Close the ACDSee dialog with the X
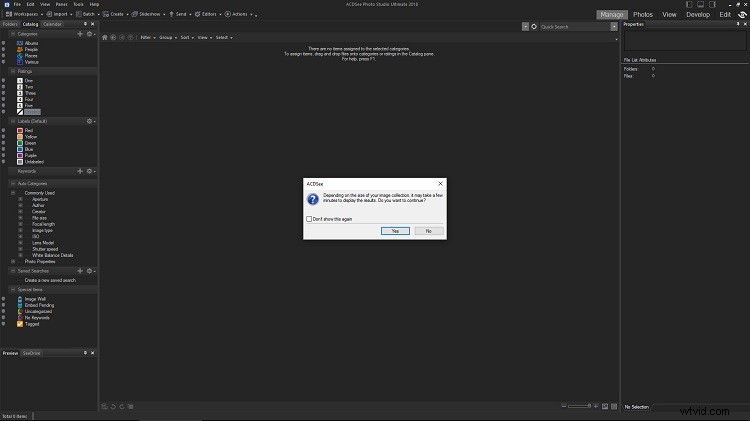This screenshot has width=750, height=421. 441,184
